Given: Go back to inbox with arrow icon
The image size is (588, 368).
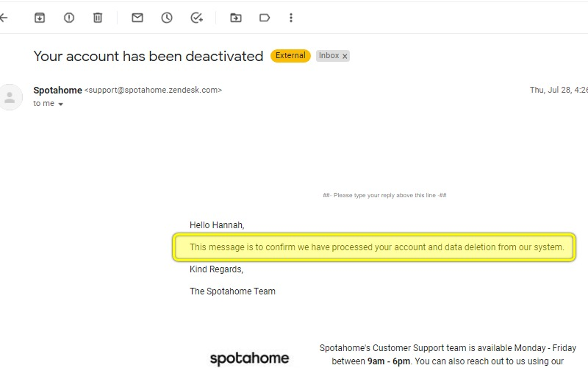Looking at the screenshot, I should [4, 18].
